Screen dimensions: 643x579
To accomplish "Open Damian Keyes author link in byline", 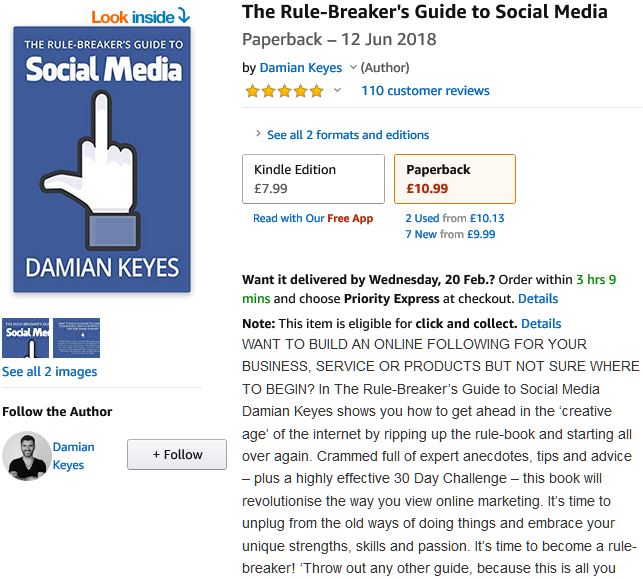I will 301,68.
